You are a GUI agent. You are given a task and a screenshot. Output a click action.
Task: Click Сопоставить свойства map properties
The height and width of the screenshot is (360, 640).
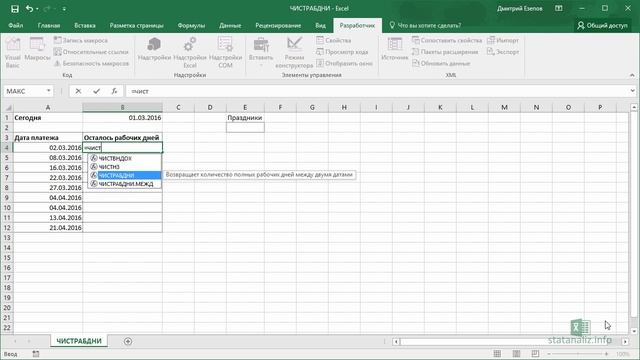pyautogui.click(x=447, y=40)
